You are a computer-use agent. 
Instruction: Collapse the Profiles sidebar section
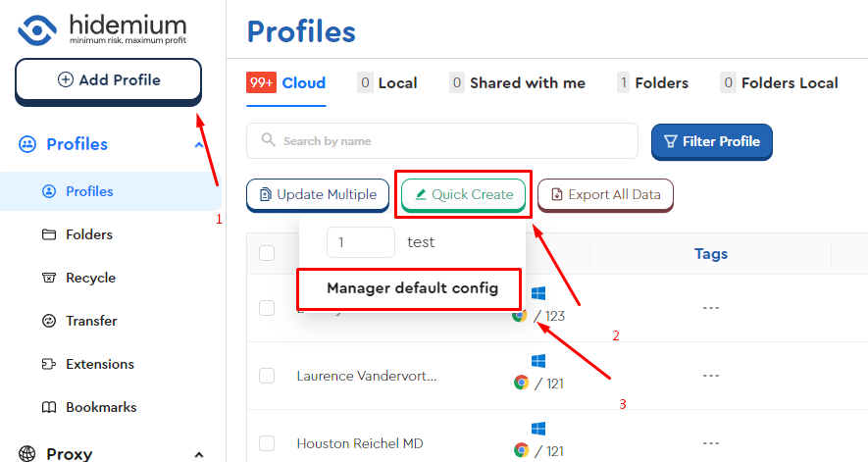pyautogui.click(x=199, y=144)
